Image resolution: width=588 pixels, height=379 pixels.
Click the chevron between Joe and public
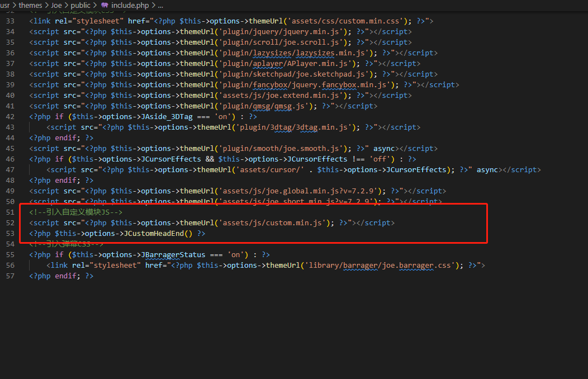tap(67, 5)
